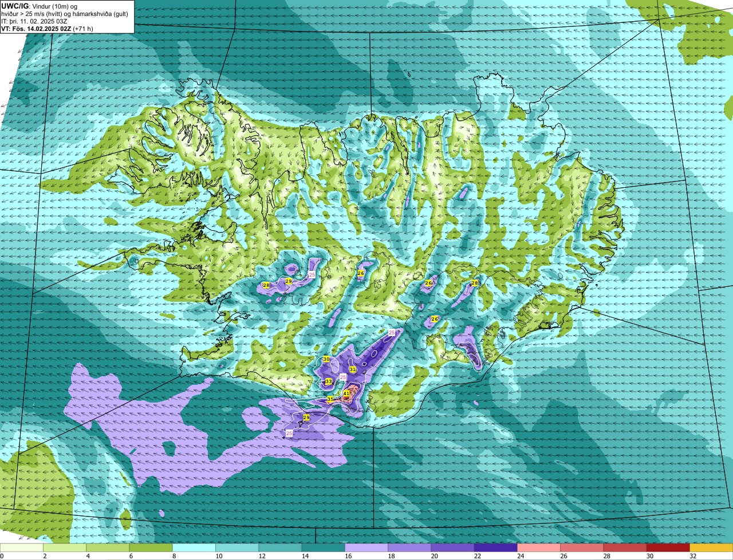
Task: Choose the 10–12 m/s light teal swatch
Action: coord(237,548)
